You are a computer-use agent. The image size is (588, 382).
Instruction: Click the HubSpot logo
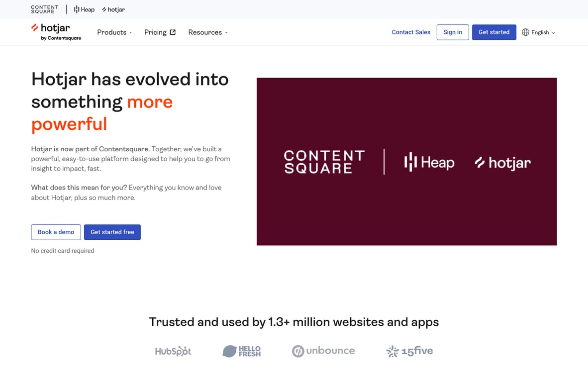click(x=173, y=351)
